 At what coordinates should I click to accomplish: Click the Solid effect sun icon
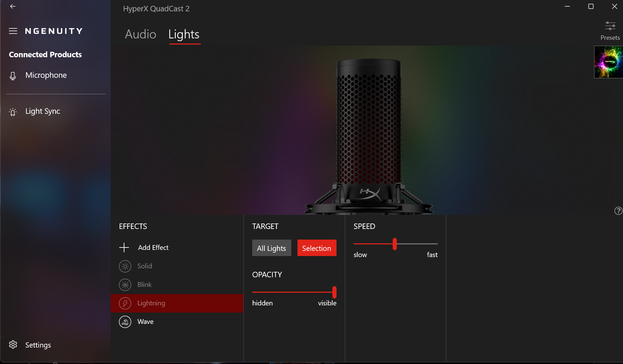tap(125, 266)
